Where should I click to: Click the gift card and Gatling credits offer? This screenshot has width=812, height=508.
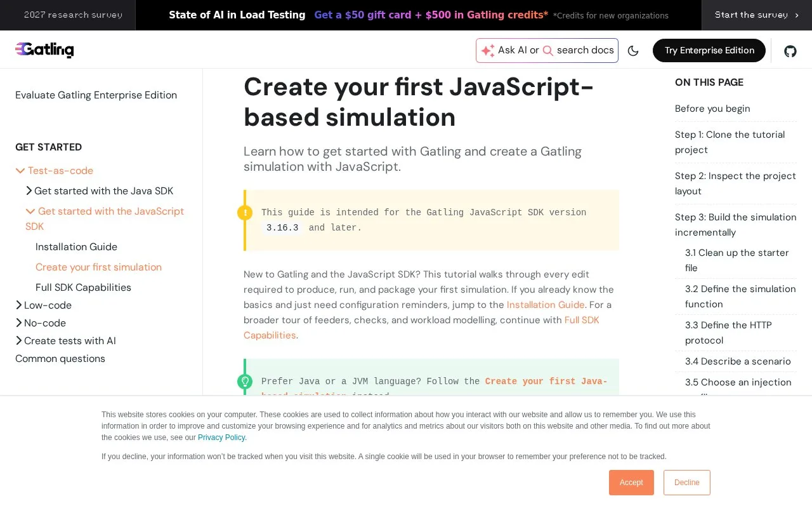(x=431, y=15)
